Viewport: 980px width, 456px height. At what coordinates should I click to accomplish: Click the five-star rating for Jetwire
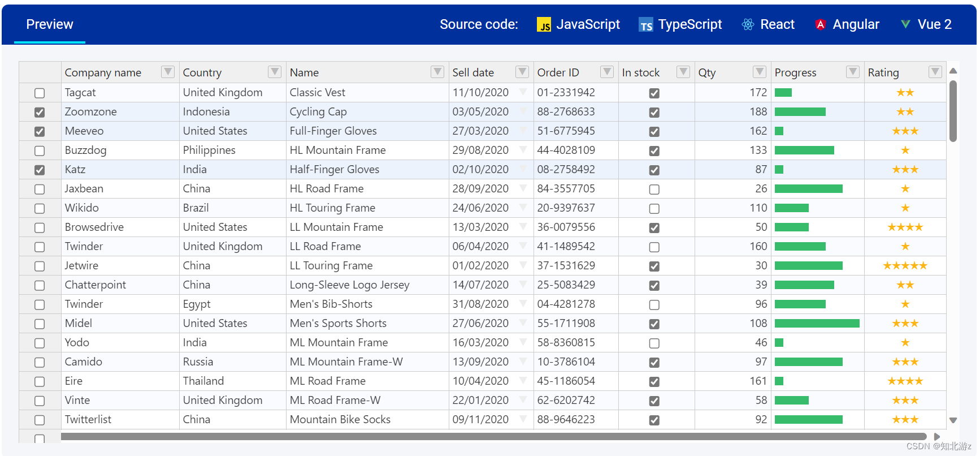point(905,265)
